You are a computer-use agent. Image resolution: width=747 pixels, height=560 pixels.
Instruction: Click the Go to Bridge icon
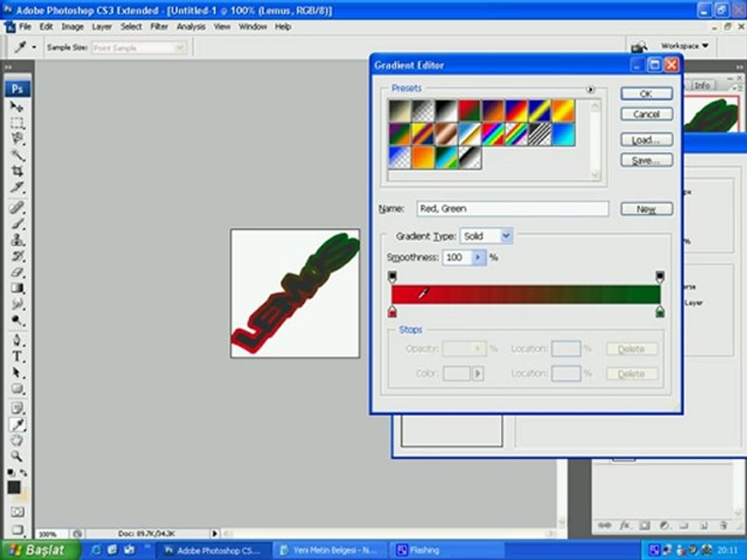(639, 46)
